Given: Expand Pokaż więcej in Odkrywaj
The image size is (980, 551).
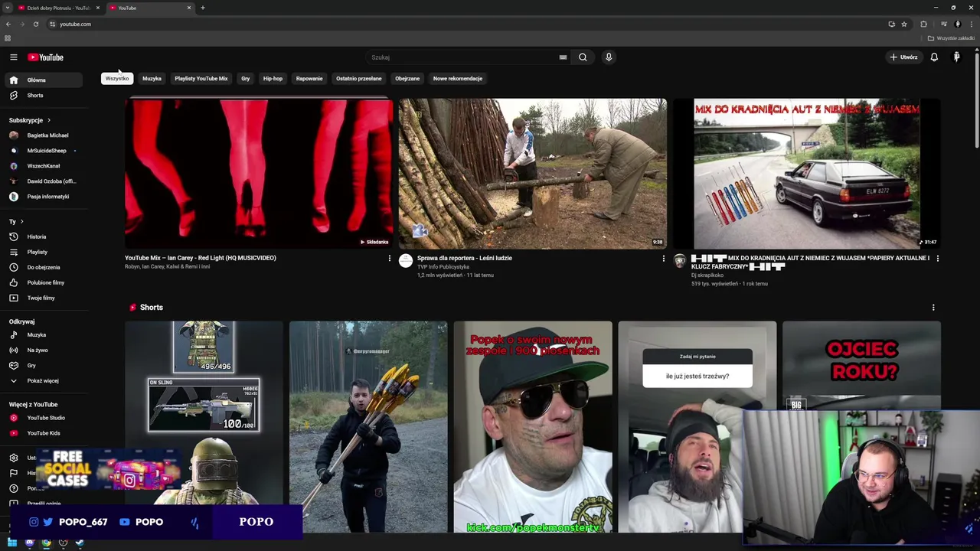Looking at the screenshot, I should (x=43, y=380).
